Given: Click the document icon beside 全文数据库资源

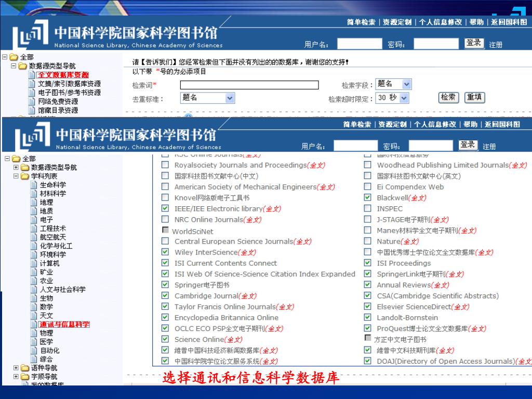Looking at the screenshot, I should point(32,75).
